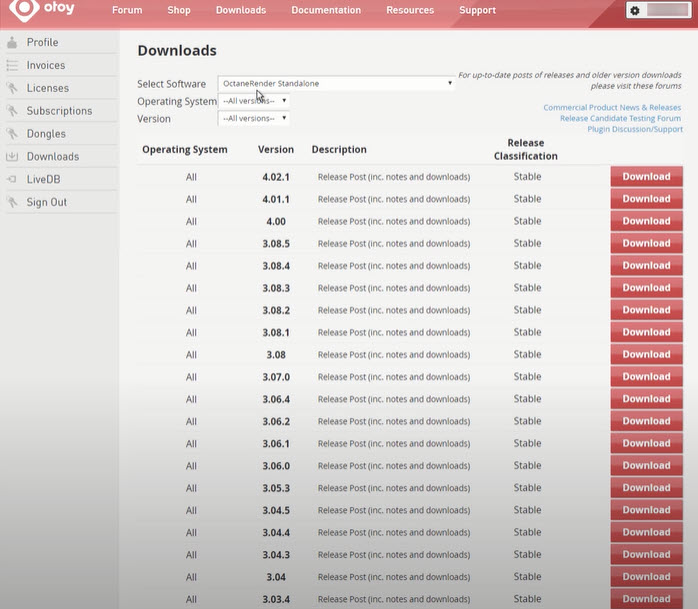
Task: Go to Profile in the sidebar
Action: (42, 42)
